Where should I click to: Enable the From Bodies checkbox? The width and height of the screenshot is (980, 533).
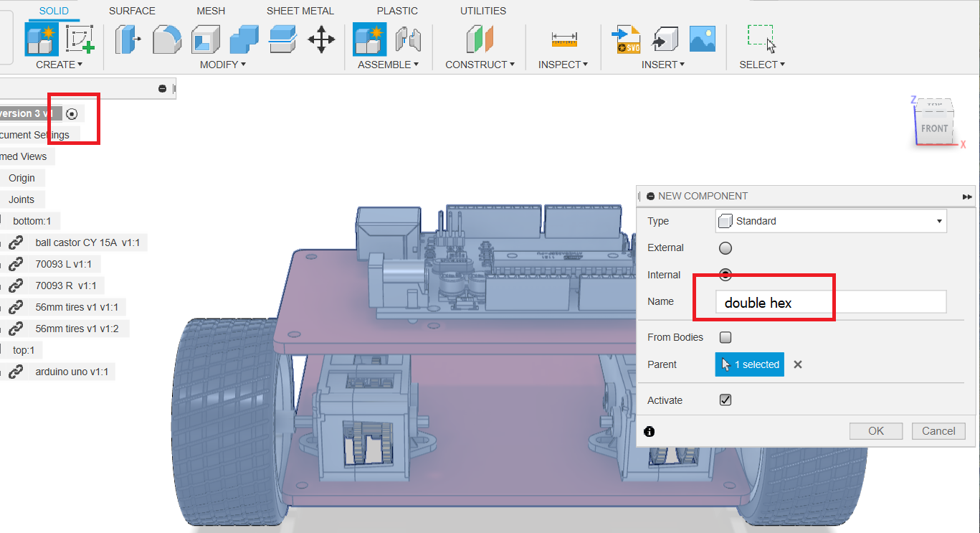725,337
